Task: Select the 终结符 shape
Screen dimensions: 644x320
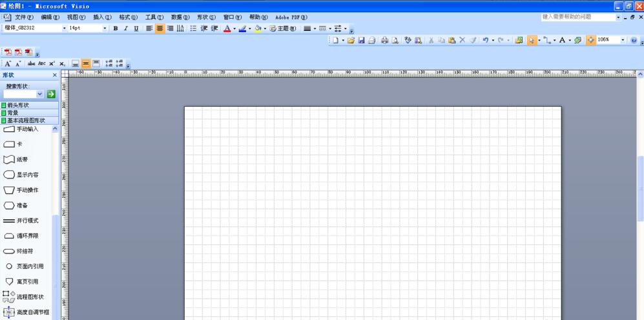Action: [18, 251]
